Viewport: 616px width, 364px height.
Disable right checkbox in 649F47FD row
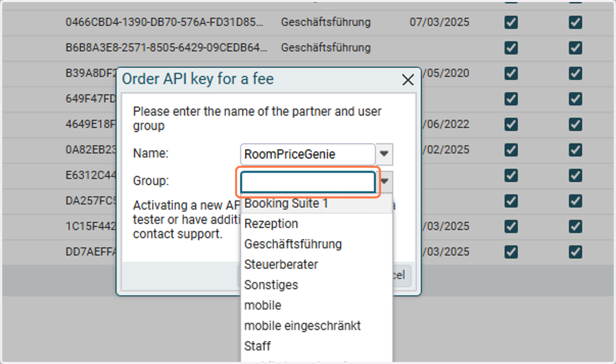[575, 99]
